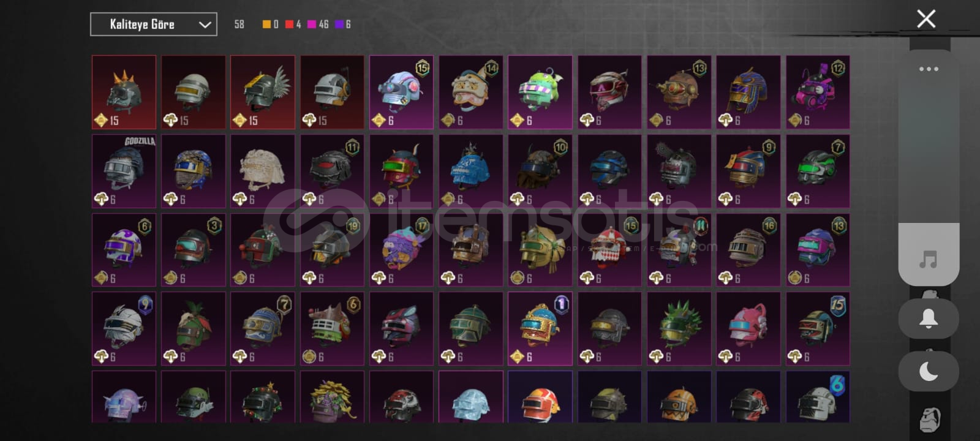Toggle the bell notification button
Viewport: 980px width, 441px height.
click(929, 318)
